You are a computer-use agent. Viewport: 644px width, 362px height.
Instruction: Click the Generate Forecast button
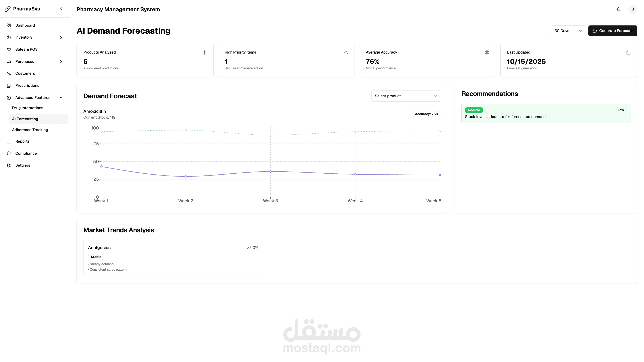click(612, 31)
